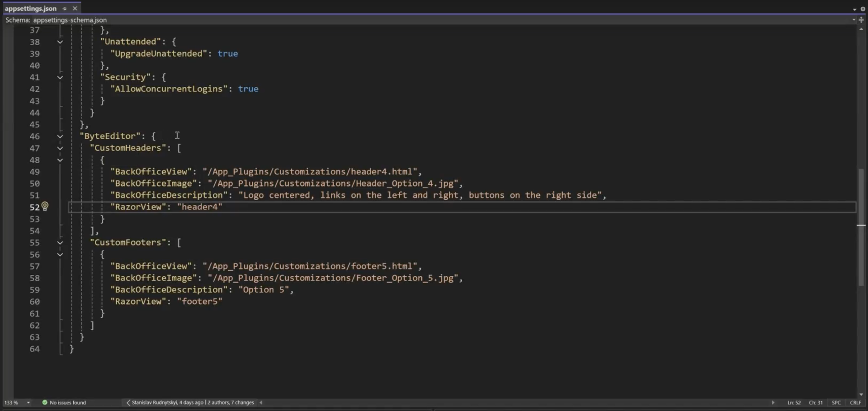Pin the appsettings.json tab
This screenshot has width=868, height=411.
tap(65, 9)
